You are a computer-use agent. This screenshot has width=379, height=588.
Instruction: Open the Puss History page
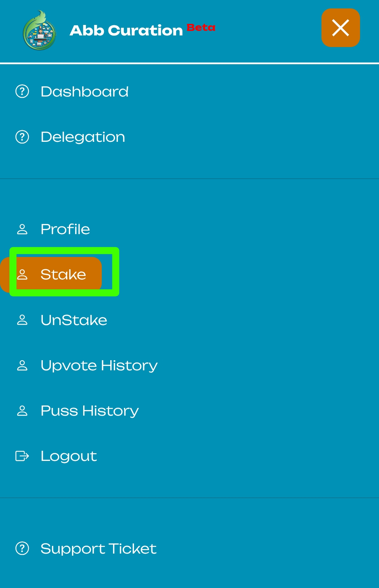(x=89, y=411)
